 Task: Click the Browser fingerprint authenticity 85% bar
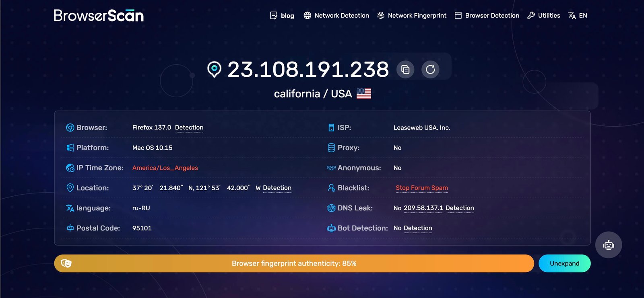(x=294, y=263)
